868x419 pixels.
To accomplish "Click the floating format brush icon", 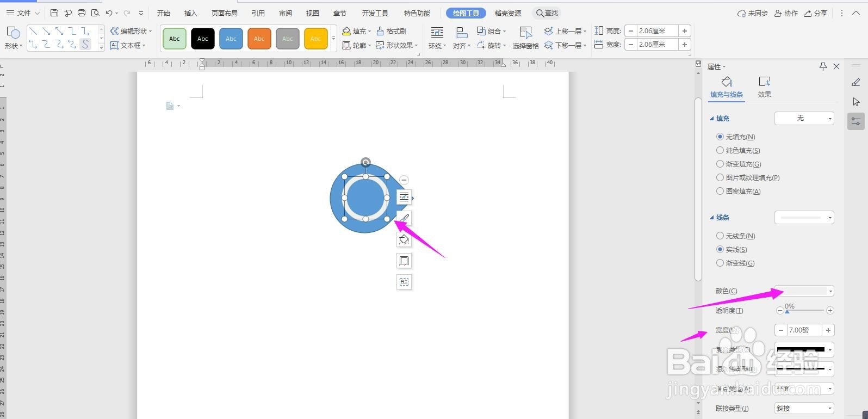I will [x=404, y=219].
